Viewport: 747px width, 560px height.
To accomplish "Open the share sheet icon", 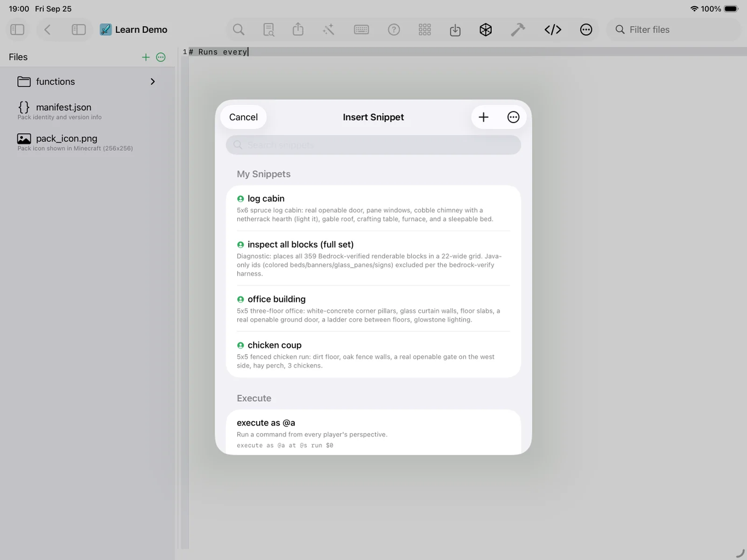I will point(298,29).
